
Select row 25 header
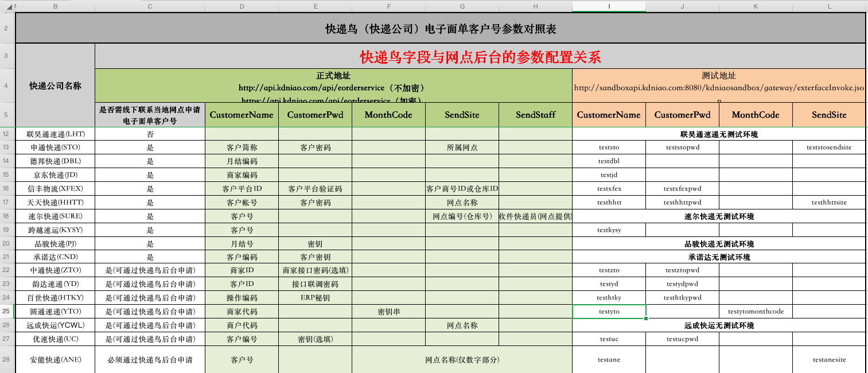tap(6, 312)
